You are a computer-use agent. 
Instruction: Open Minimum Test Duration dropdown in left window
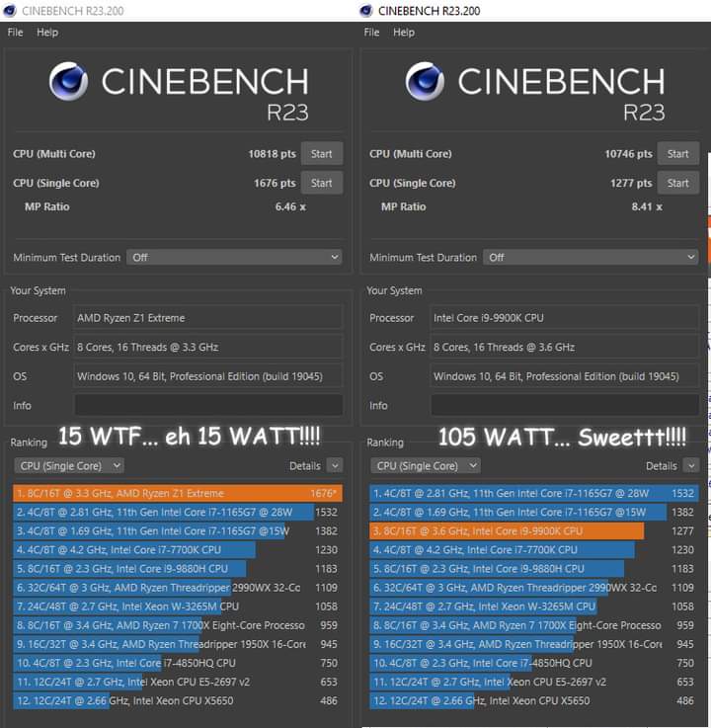234,257
